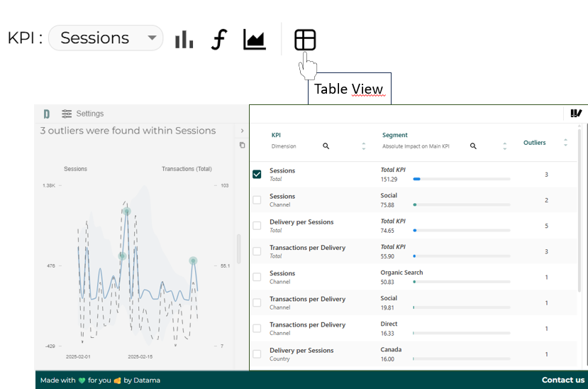Check Transactions per Delivery Social checkbox
588x389 pixels.
(x=257, y=302)
